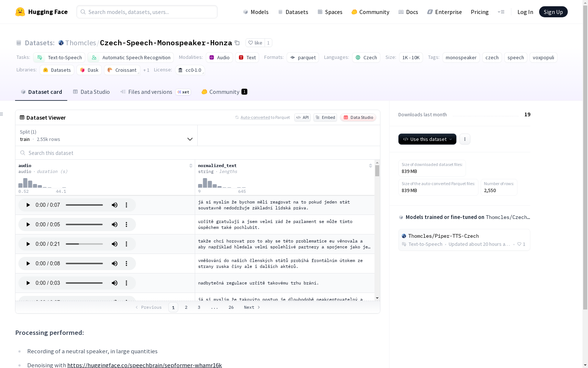Play the 0:05 audio clip

pos(28,224)
